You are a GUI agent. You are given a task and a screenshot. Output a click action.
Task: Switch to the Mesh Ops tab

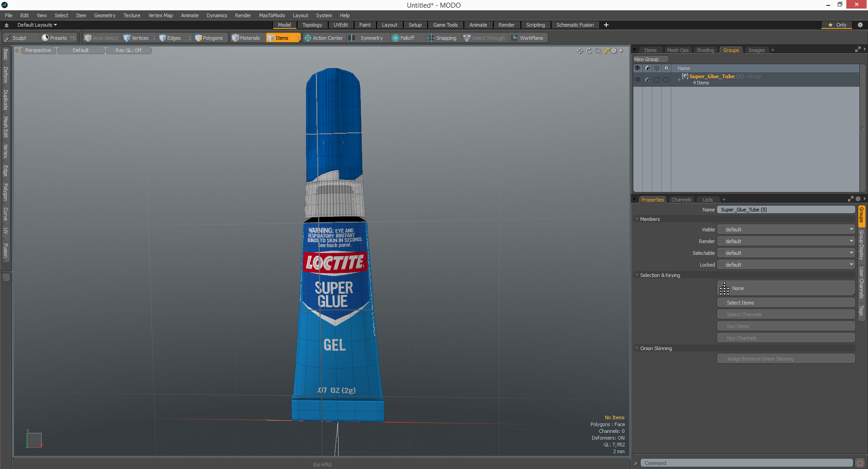click(x=678, y=50)
